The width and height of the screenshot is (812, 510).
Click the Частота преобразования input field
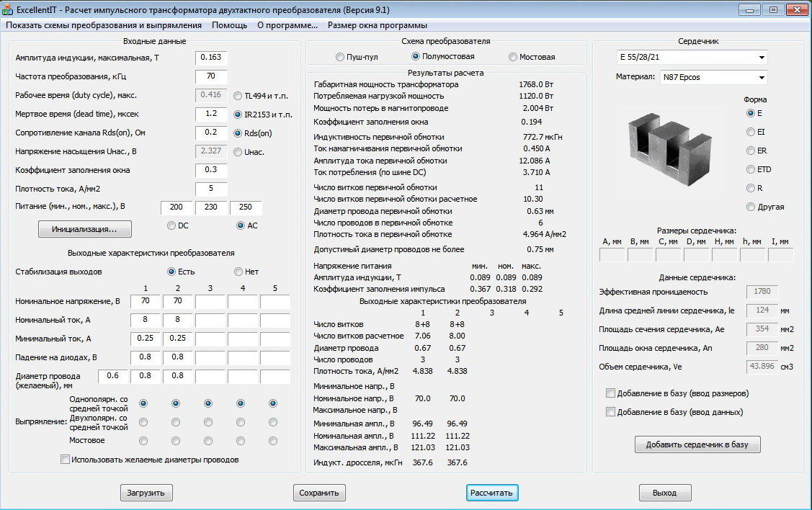click(211, 76)
